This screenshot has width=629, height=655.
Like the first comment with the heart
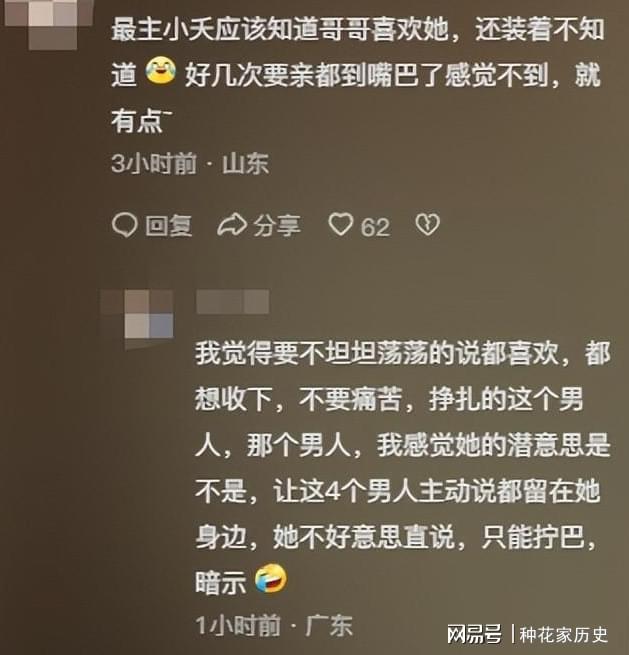[x=340, y=224]
